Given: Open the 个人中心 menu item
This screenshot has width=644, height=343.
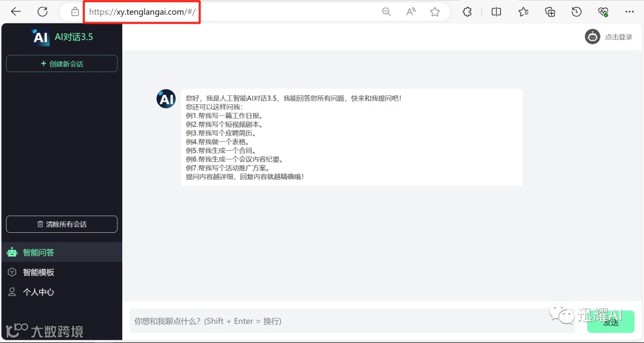Looking at the screenshot, I should (x=61, y=292).
